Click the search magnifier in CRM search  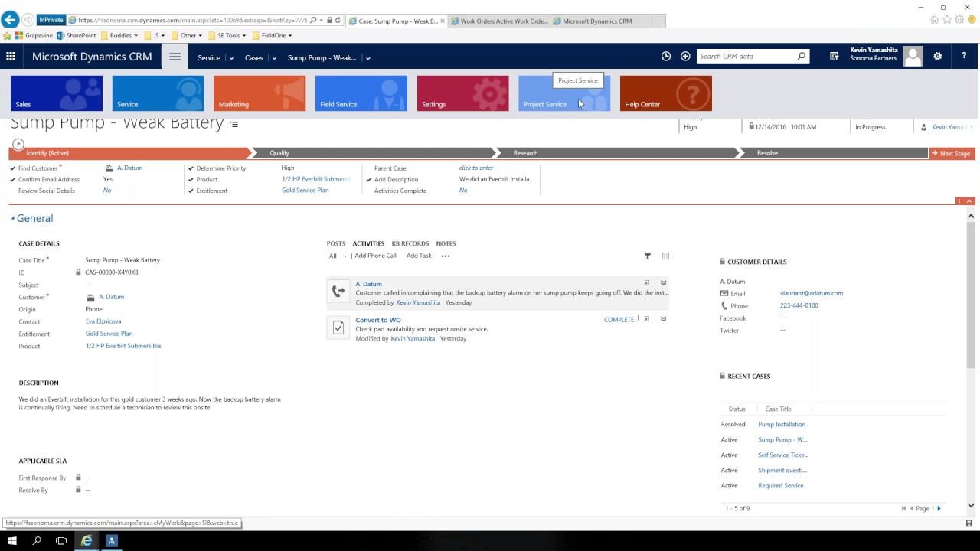point(802,56)
